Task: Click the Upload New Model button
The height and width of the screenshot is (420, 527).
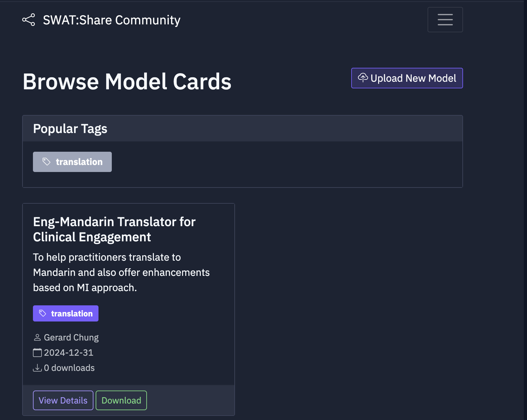Action: 407,78
